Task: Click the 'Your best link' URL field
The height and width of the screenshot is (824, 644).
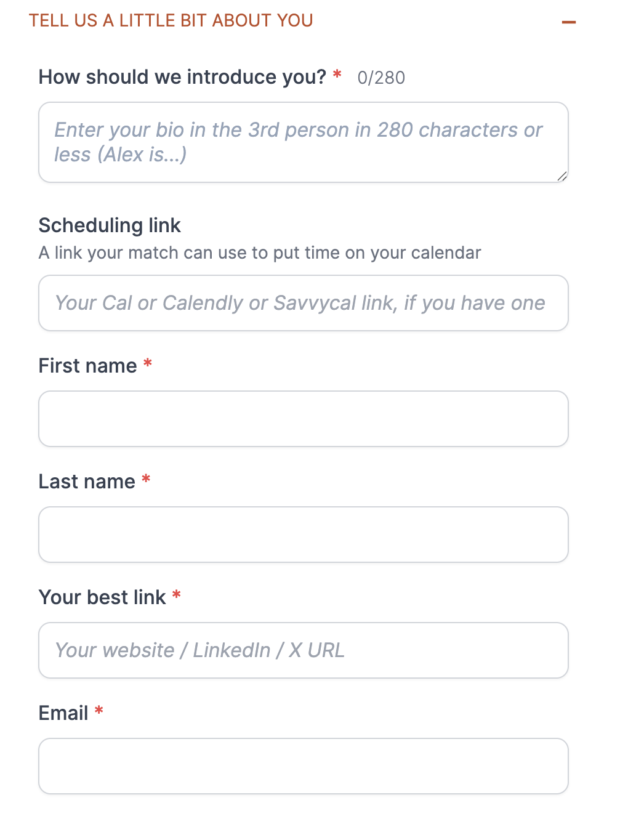Action: pos(304,650)
